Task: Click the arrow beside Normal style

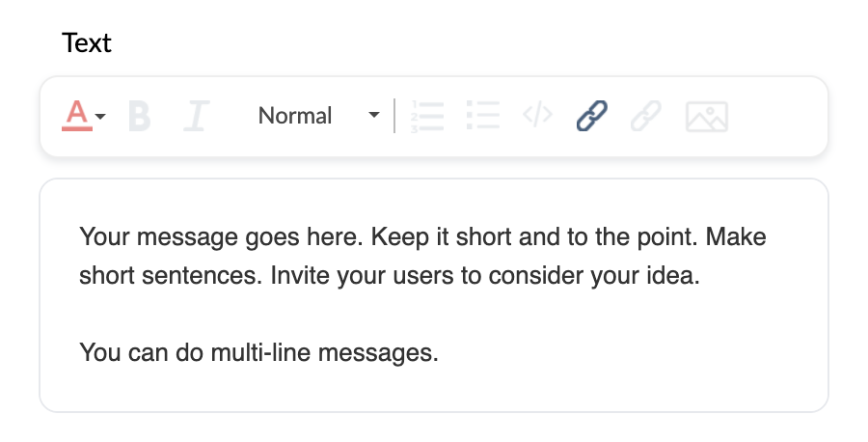Action: 374,115
